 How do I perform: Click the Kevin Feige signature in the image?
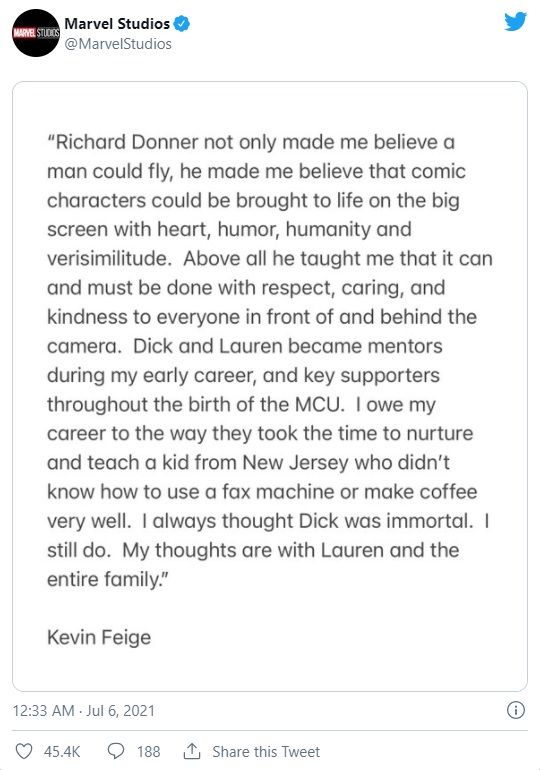tap(99, 637)
